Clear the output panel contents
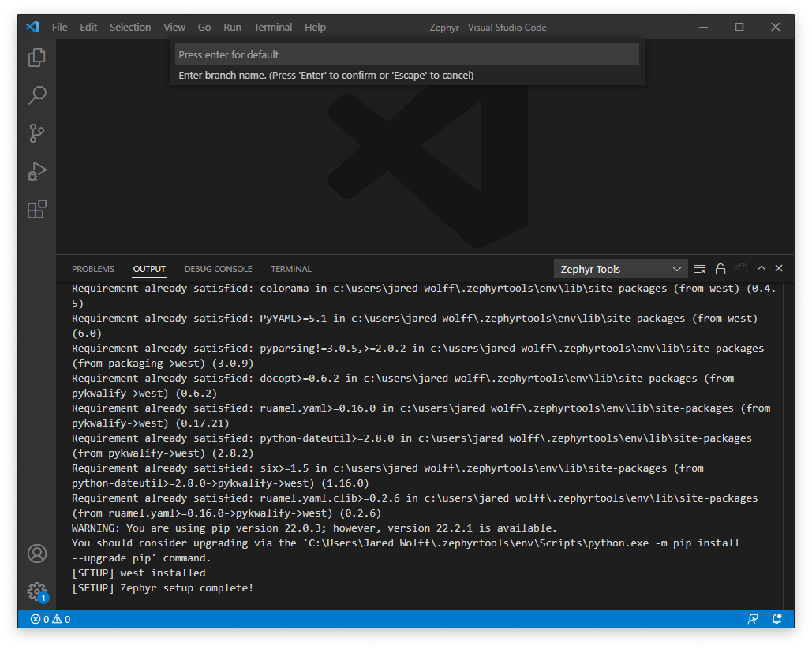The height and width of the screenshot is (649, 812). point(700,269)
